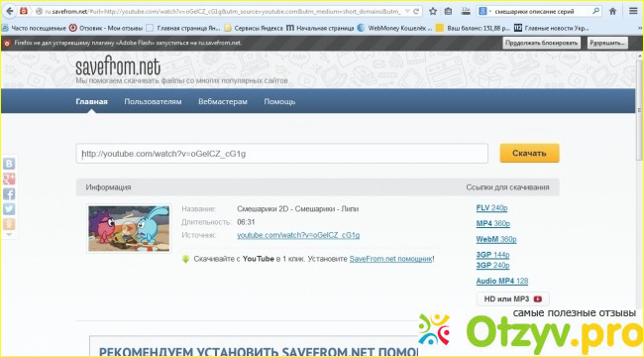Download the 'Audio MP4 128' link

coord(502,282)
